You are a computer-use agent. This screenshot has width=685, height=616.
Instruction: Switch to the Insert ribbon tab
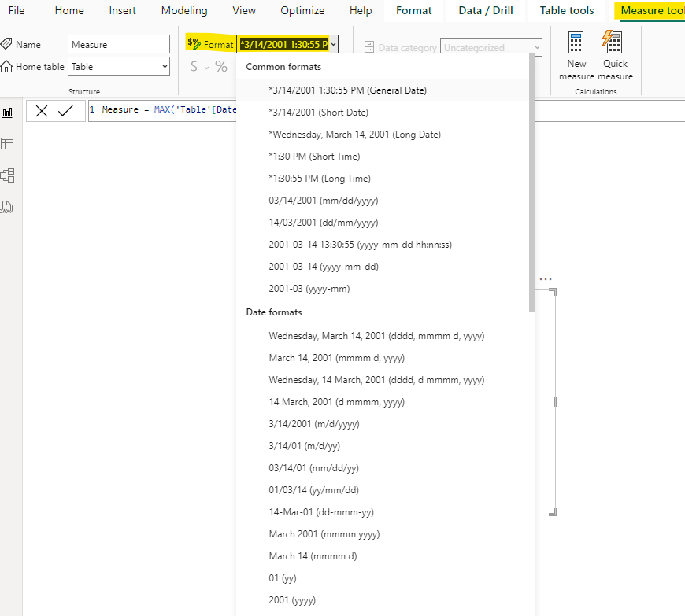click(x=122, y=10)
